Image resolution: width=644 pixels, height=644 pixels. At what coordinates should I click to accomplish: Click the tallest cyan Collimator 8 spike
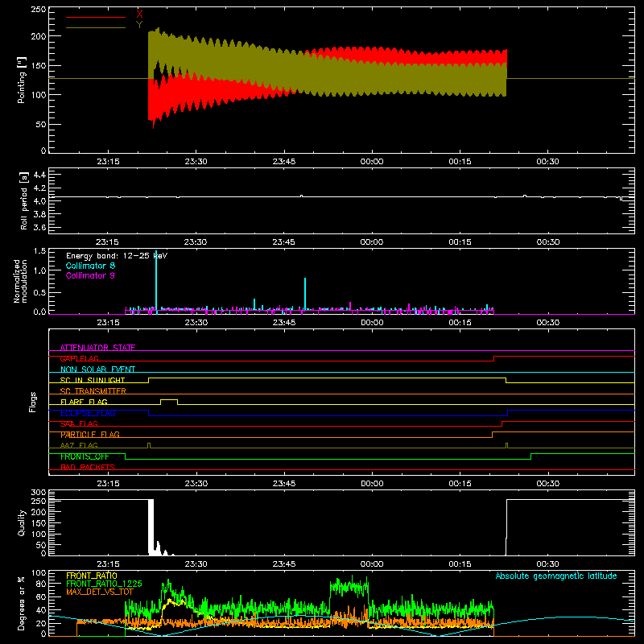[156, 282]
